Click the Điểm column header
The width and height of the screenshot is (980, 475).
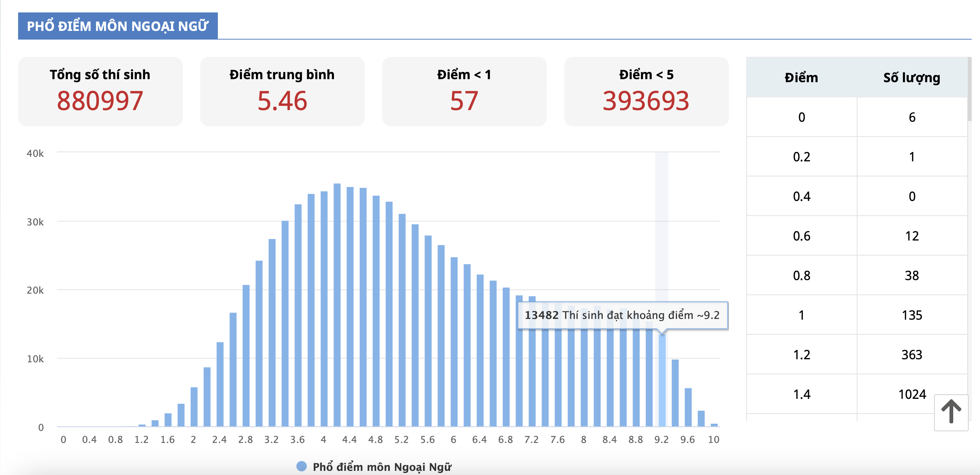tap(801, 78)
